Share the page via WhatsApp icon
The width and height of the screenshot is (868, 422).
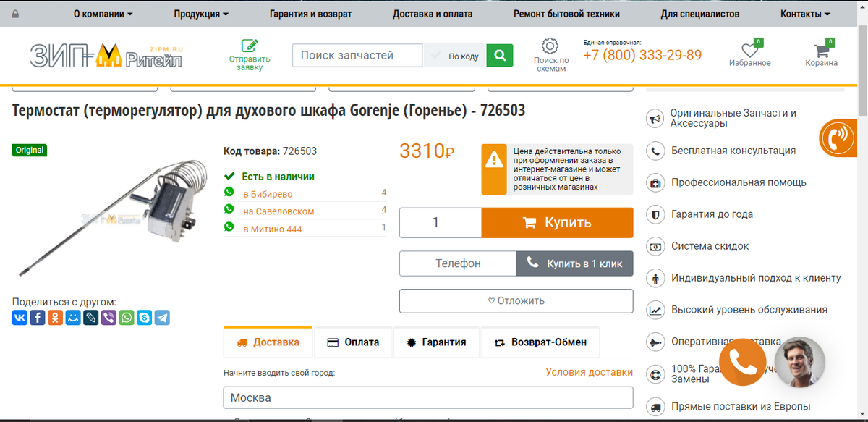126,317
